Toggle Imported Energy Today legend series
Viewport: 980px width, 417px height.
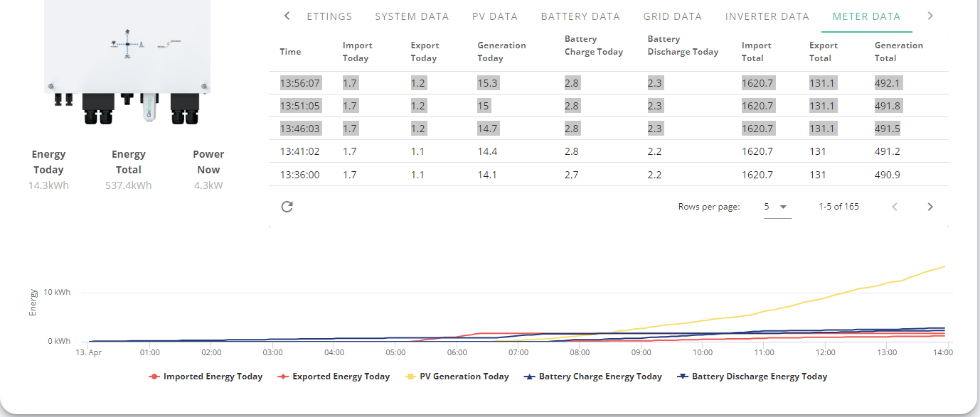[x=206, y=377]
